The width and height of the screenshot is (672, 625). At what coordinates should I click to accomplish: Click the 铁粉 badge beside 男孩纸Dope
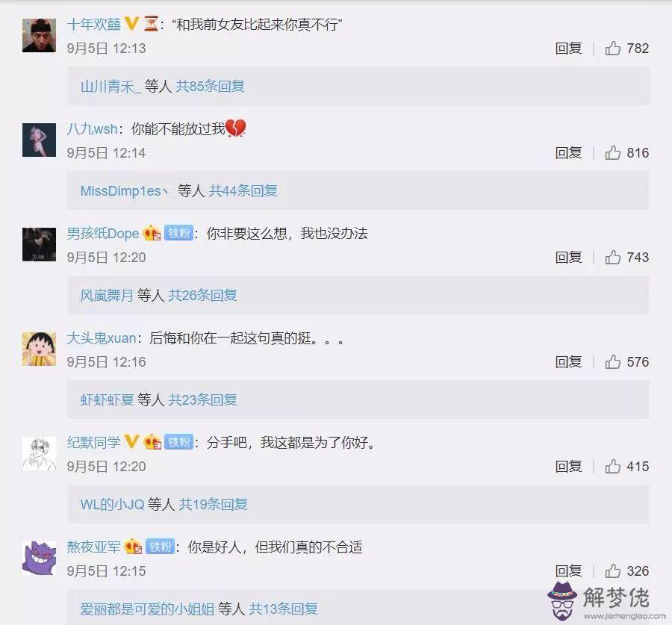pyautogui.click(x=178, y=233)
